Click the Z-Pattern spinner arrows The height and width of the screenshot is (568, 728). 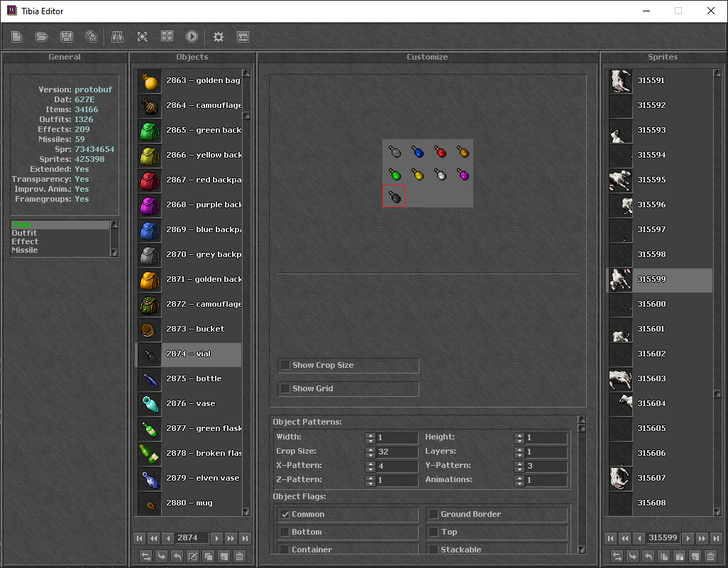[370, 480]
